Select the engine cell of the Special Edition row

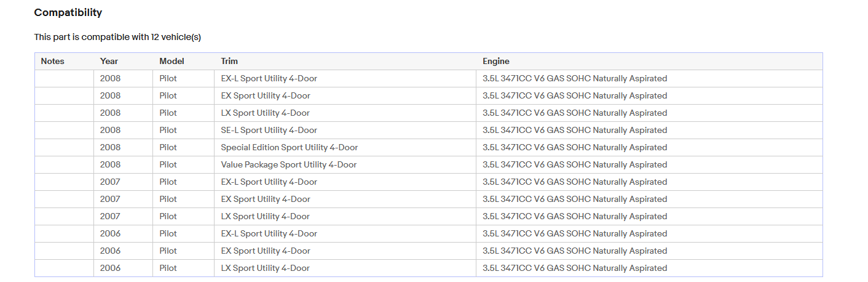point(649,147)
